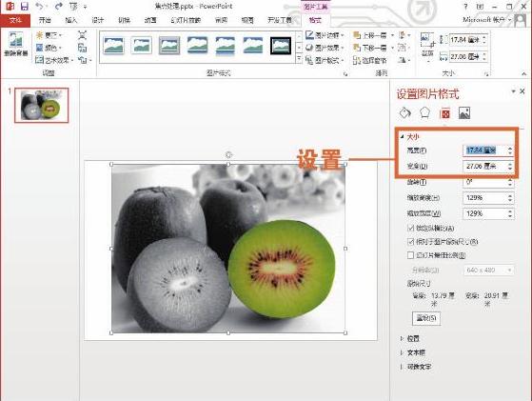Open the 艺术效果 Artistic Effects menu

click(x=54, y=60)
